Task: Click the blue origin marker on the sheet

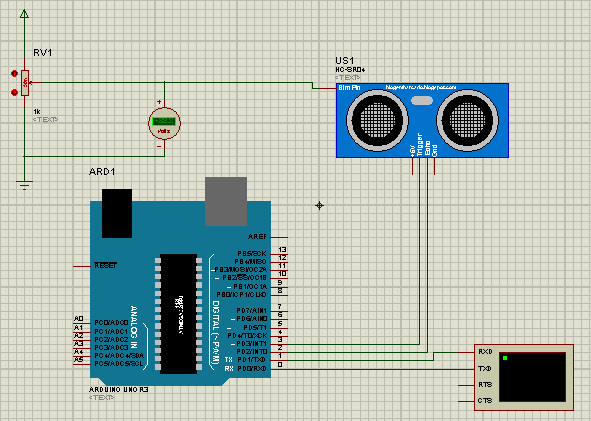Action: [319, 205]
